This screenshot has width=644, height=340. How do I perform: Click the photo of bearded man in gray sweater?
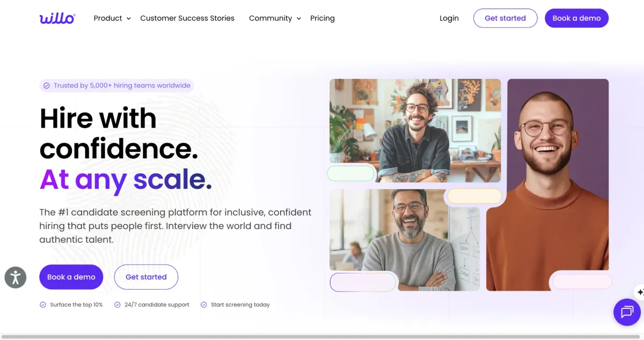coord(405,240)
